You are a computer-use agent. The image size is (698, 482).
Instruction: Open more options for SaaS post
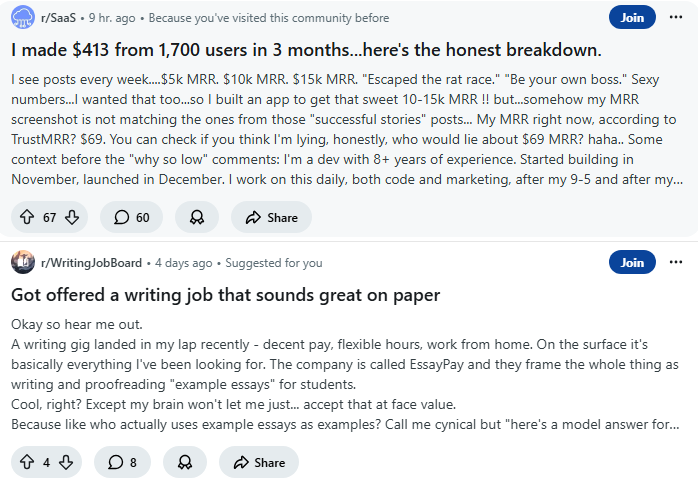(677, 17)
